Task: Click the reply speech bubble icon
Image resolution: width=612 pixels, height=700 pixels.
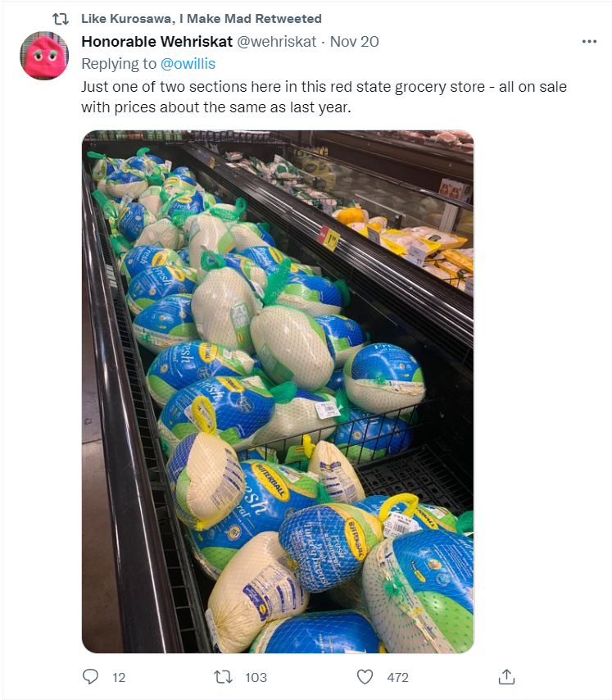Action: 91,677
